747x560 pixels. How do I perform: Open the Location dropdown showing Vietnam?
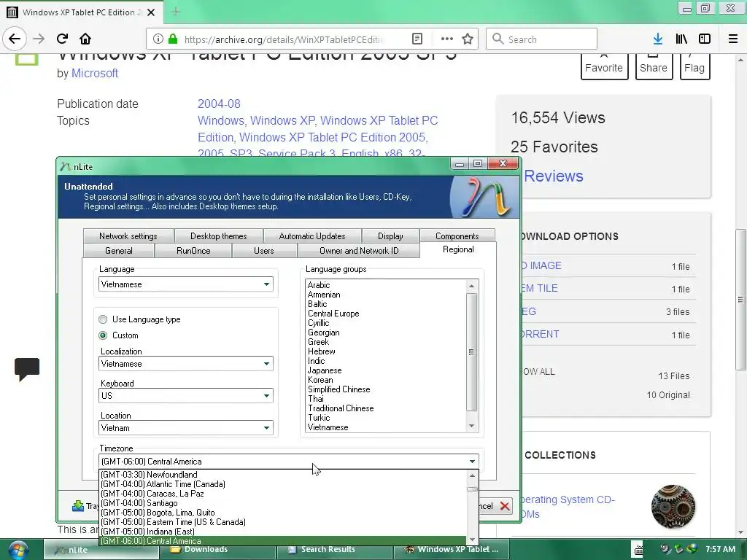[186, 427]
